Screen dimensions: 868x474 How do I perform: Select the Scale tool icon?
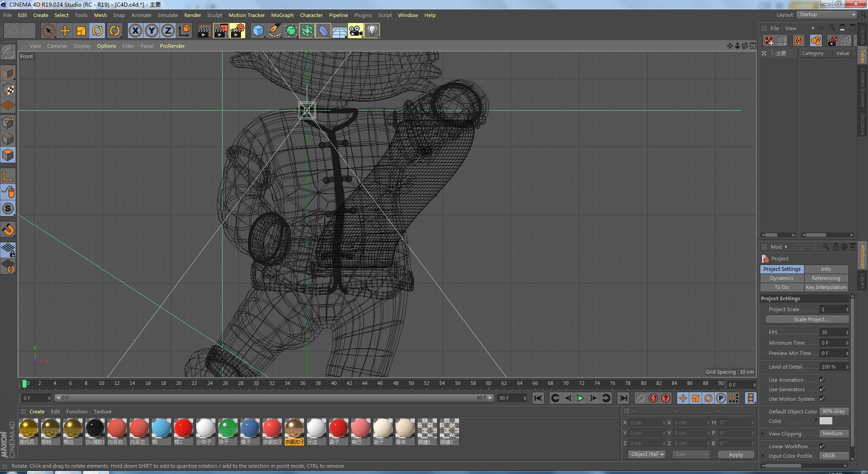[81, 31]
